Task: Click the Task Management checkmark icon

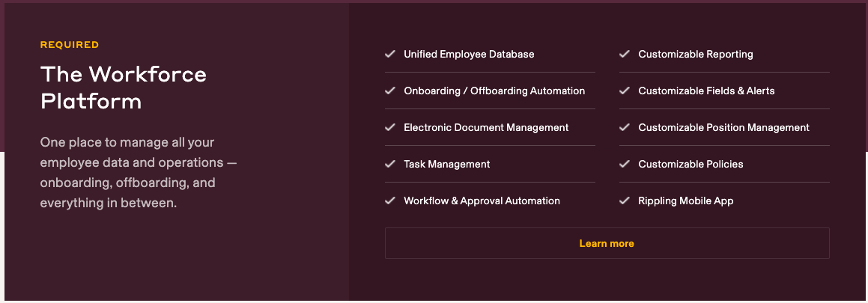Action: point(389,164)
